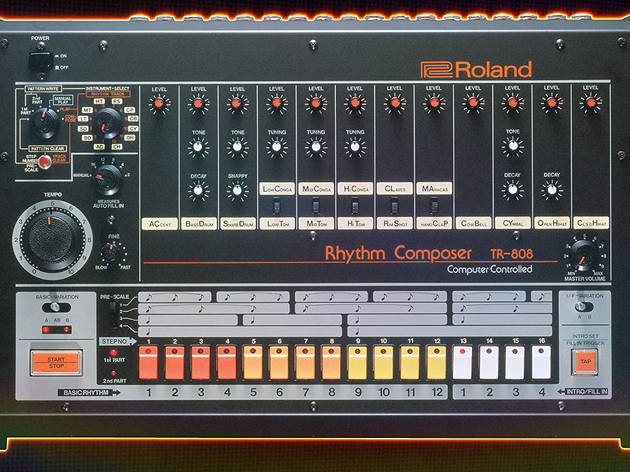Image resolution: width=630 pixels, height=472 pixels.
Task: Click the Low Tom level knob
Action: coord(276,103)
